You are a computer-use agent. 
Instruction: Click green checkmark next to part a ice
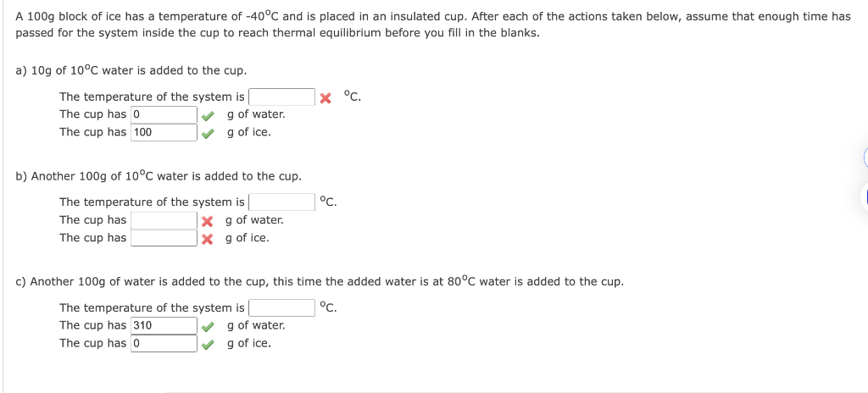coord(208,133)
